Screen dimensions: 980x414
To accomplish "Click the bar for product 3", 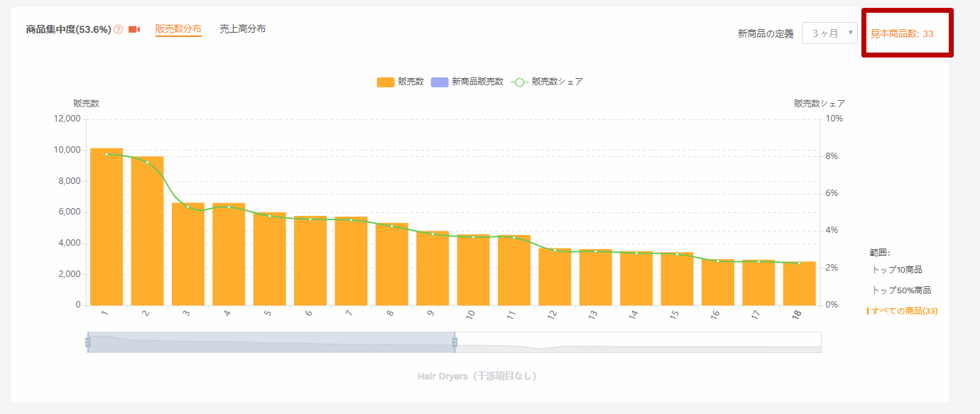I will click(188, 254).
